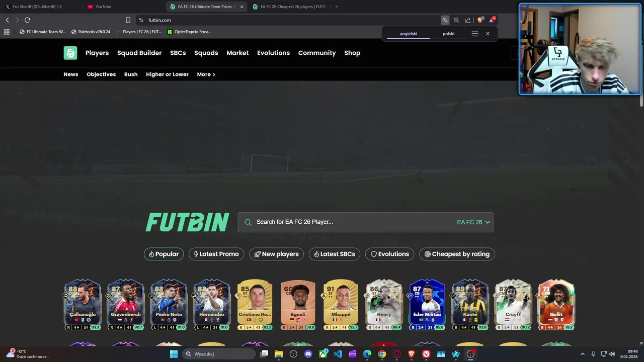Open Google Chrome from taskbar
This screenshot has width=644, height=362.
click(x=382, y=354)
